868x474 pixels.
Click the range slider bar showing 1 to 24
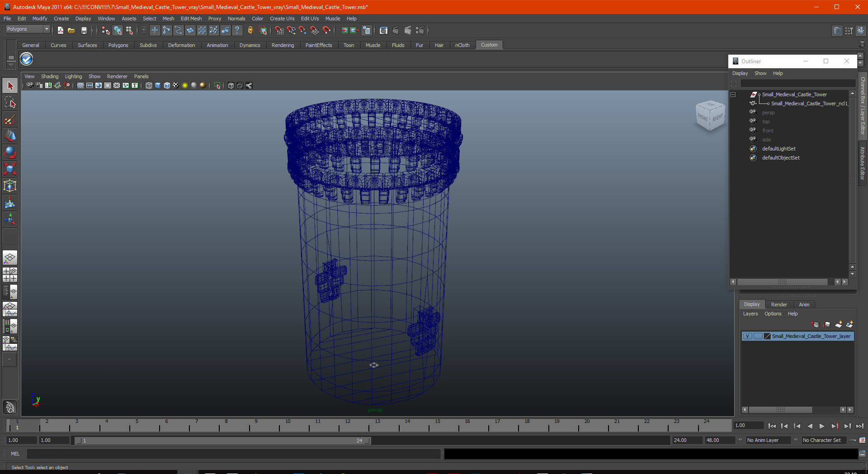point(223,441)
